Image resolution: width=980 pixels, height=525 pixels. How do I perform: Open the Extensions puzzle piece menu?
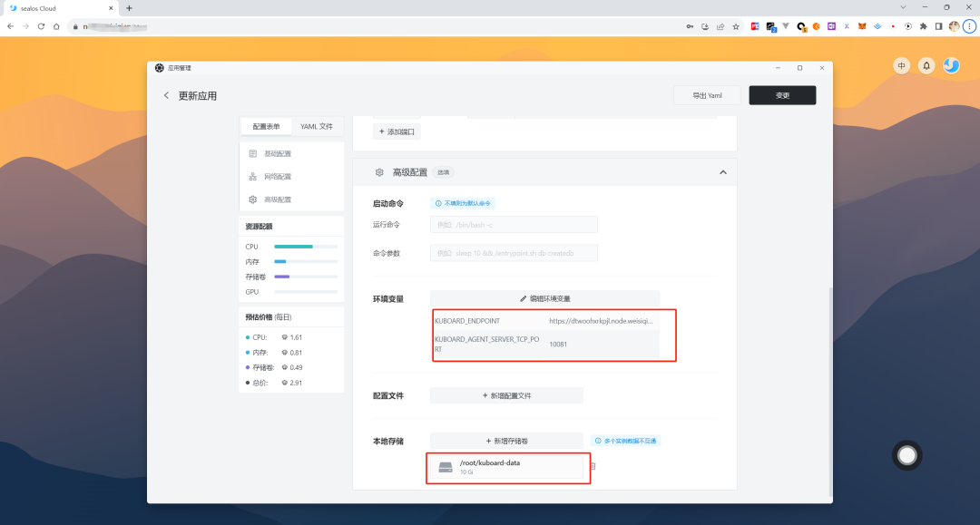click(x=923, y=26)
